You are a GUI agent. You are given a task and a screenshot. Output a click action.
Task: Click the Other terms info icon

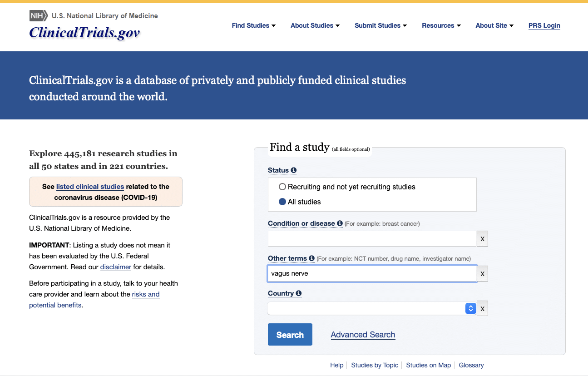311,258
